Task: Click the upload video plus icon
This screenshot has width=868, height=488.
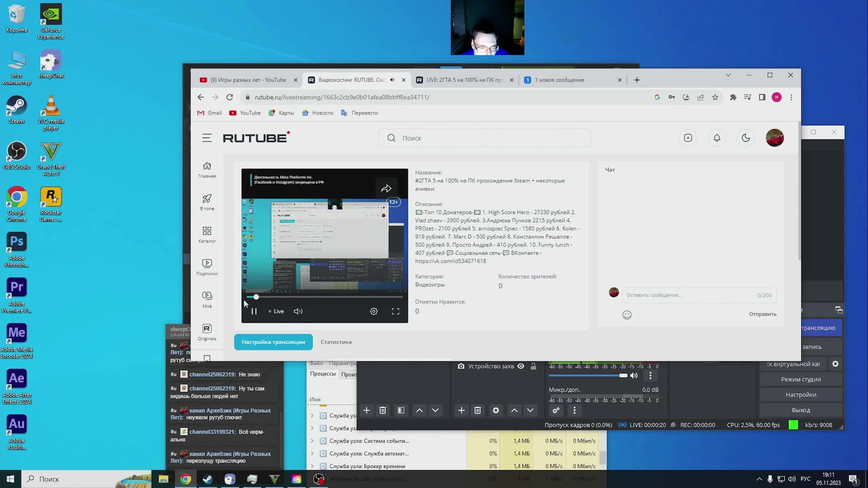Action: tap(688, 138)
